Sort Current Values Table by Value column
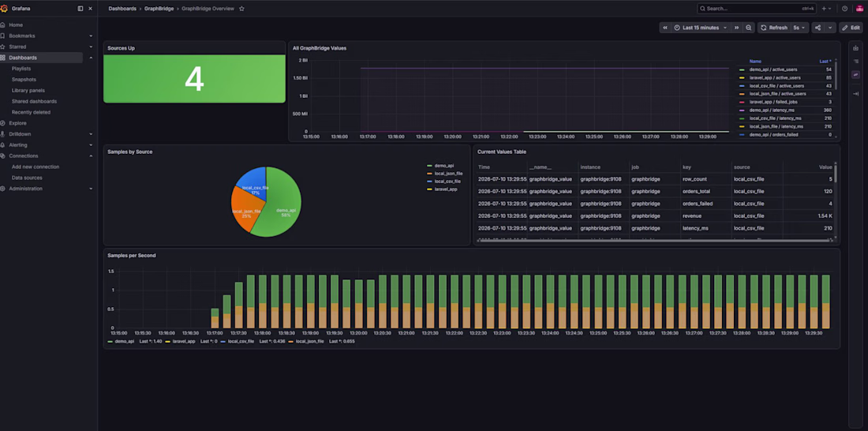The width and height of the screenshot is (868, 431). pyautogui.click(x=825, y=167)
